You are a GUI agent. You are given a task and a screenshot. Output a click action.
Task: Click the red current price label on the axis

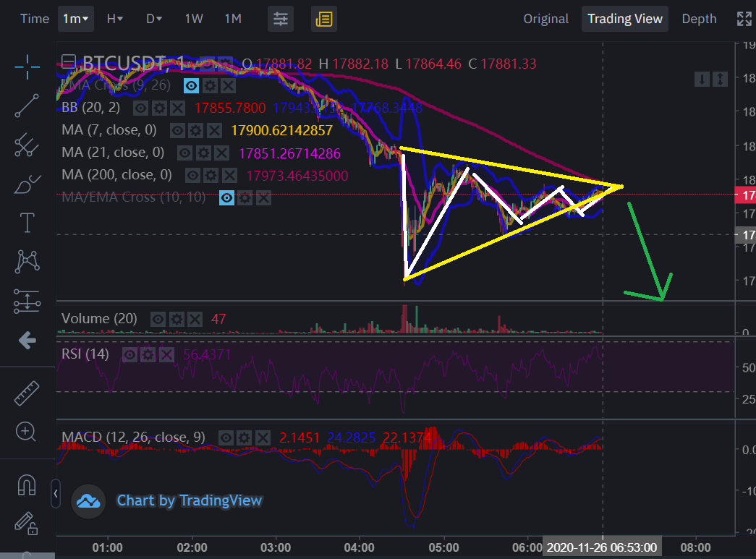[745, 195]
